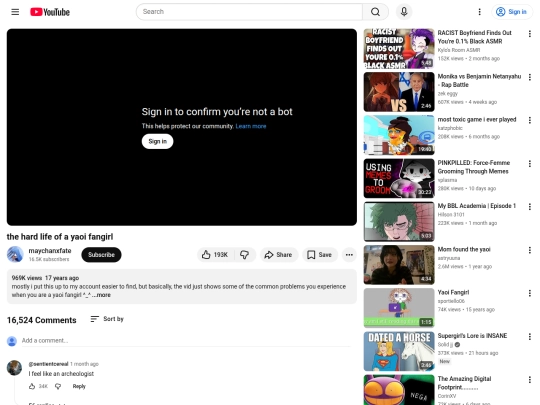Dislike the 'I feel like an archeologist' comment
Screen dimensions: 540x405
tap(58, 386)
